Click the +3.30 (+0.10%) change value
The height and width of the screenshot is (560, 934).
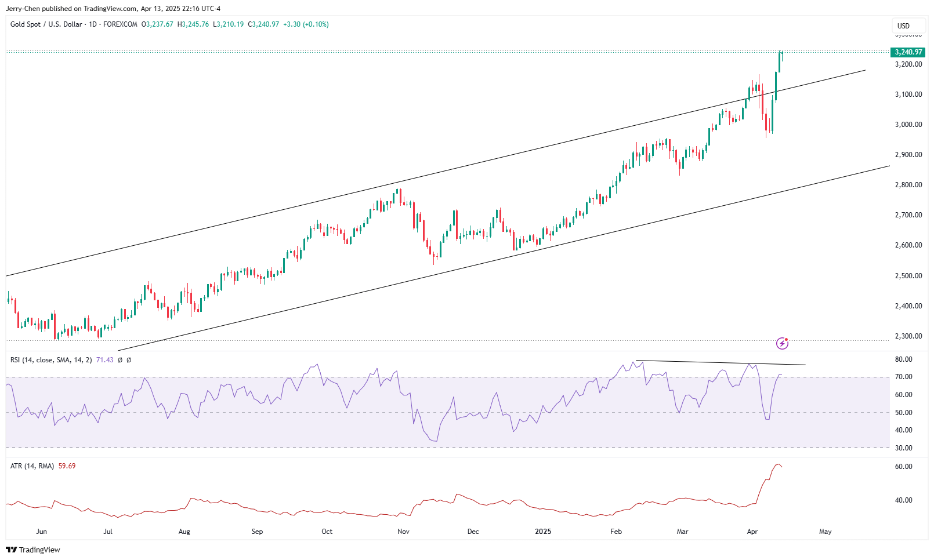click(306, 24)
